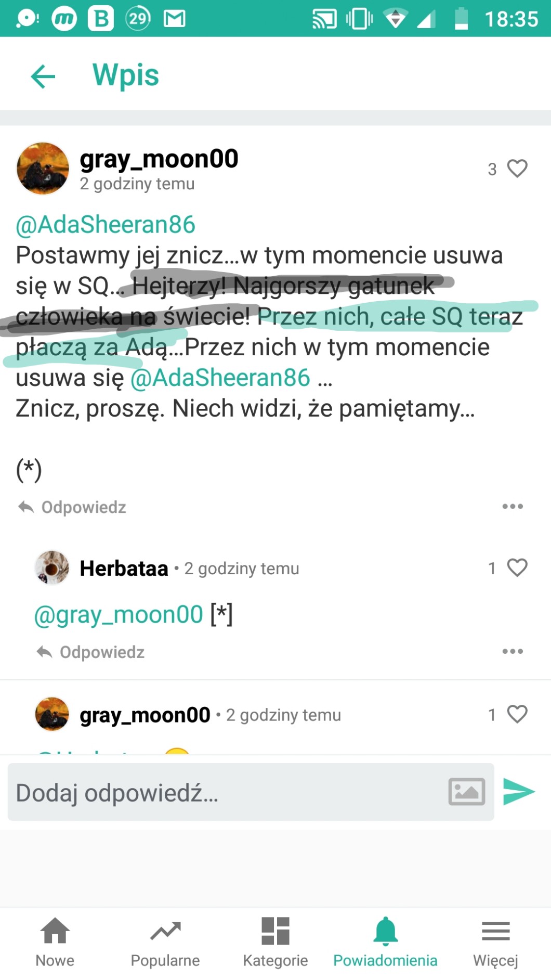Like the main gray_moon00 post
551x980 pixels.
517,169
